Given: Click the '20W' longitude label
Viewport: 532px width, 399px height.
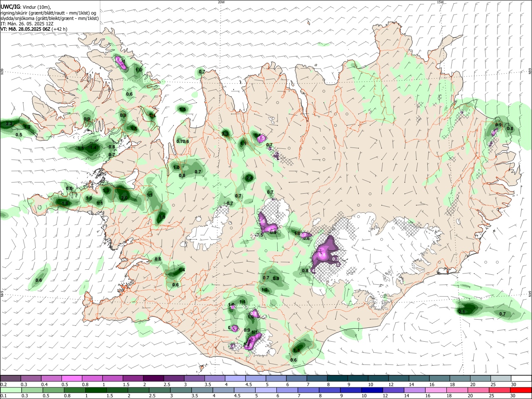Looking at the screenshot, I should coord(221,2).
